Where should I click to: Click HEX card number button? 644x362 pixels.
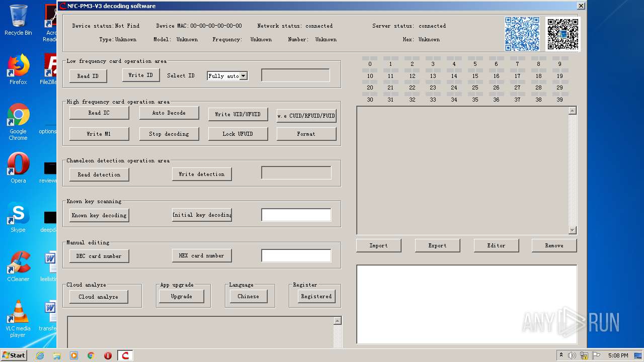pos(202,255)
